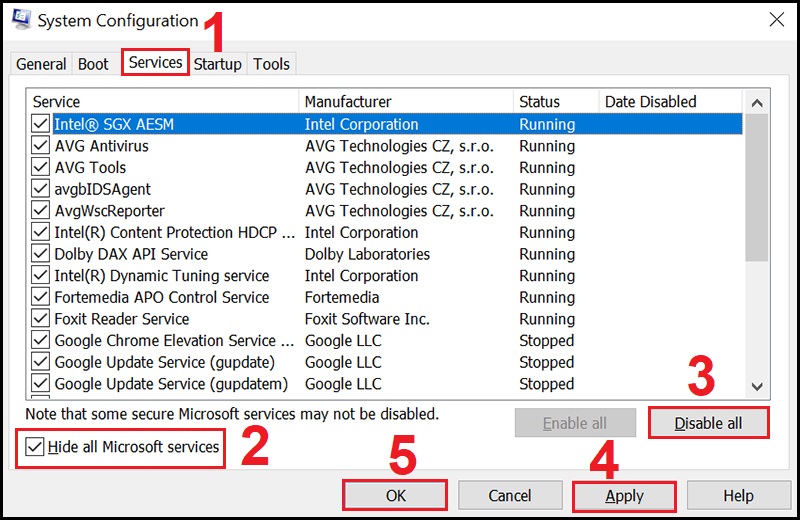This screenshot has width=800, height=520.
Task: Click the System Configuration title bar icon
Action: coord(19,20)
